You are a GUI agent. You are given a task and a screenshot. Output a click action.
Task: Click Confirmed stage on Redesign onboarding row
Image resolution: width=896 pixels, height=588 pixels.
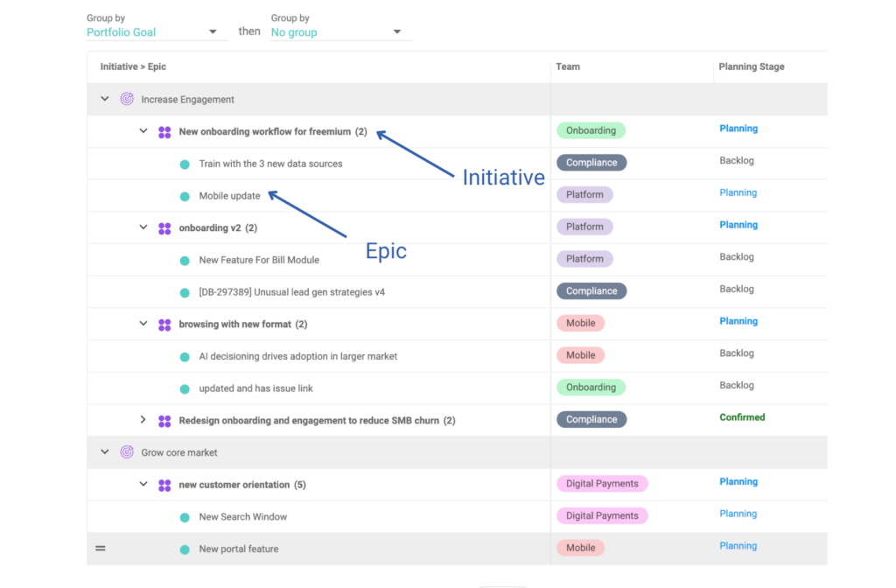pyautogui.click(x=742, y=417)
